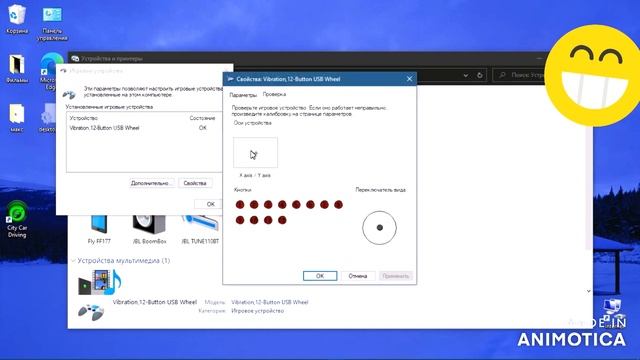Image resolution: width=640 pixels, height=360 pixels.
Task: Click scrollbar down arrow in Devices window
Action: click(x=589, y=291)
